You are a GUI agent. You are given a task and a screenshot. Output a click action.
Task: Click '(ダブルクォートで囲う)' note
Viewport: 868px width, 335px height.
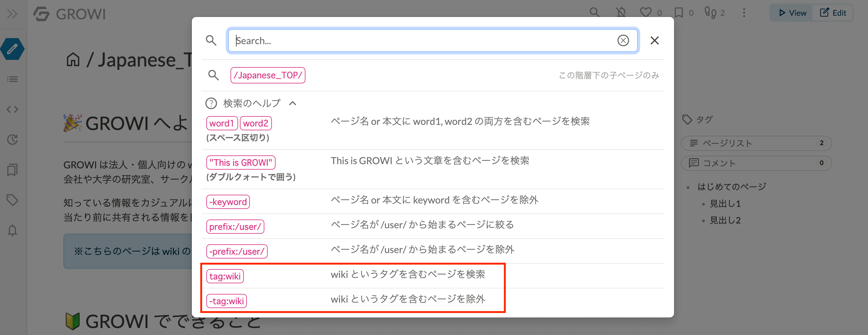pyautogui.click(x=251, y=177)
